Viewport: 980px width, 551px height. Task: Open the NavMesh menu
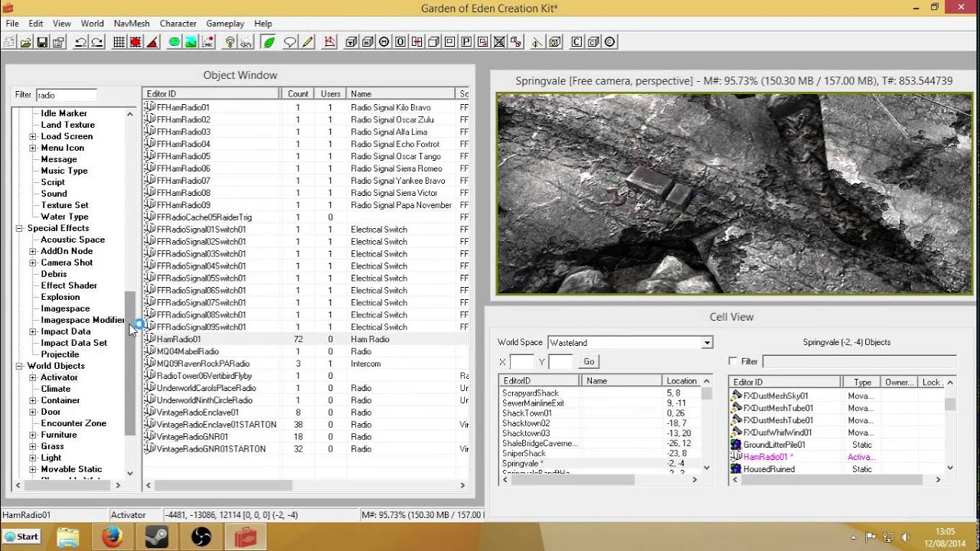[x=132, y=24]
